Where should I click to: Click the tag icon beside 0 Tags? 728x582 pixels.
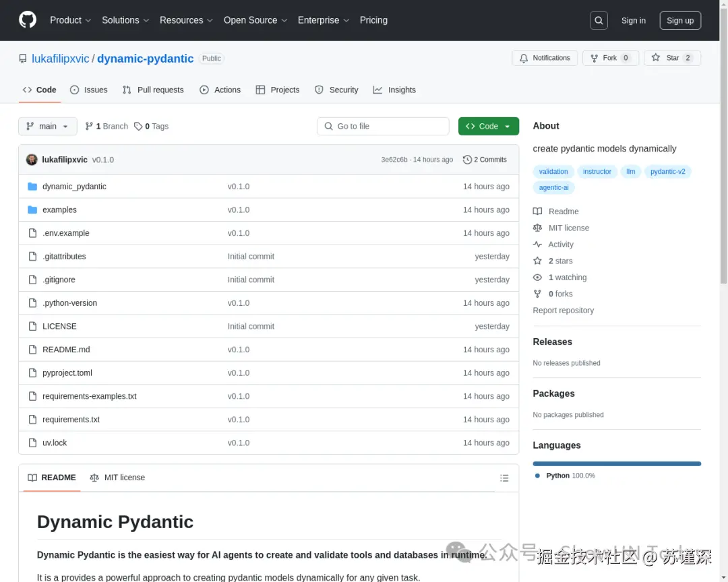coord(138,126)
